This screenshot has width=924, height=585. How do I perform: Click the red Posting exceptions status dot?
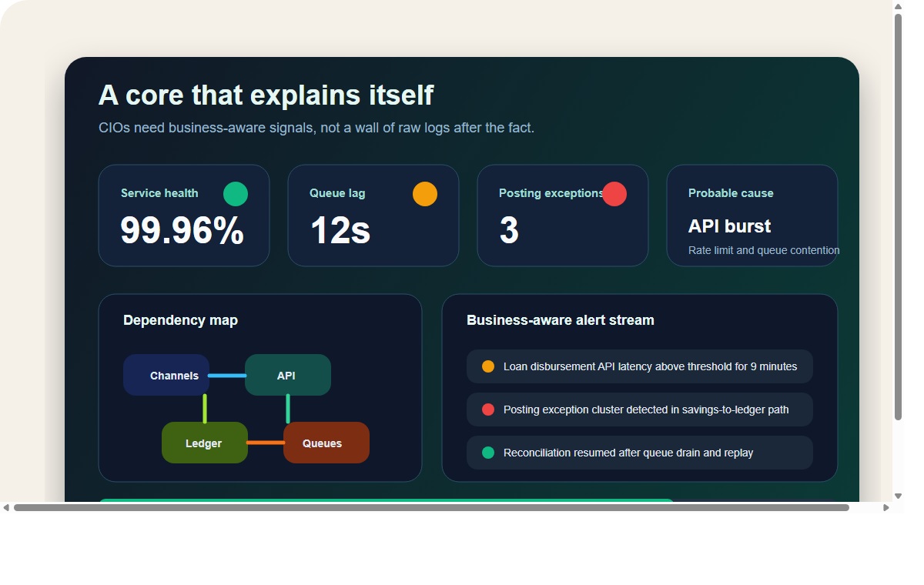[614, 194]
